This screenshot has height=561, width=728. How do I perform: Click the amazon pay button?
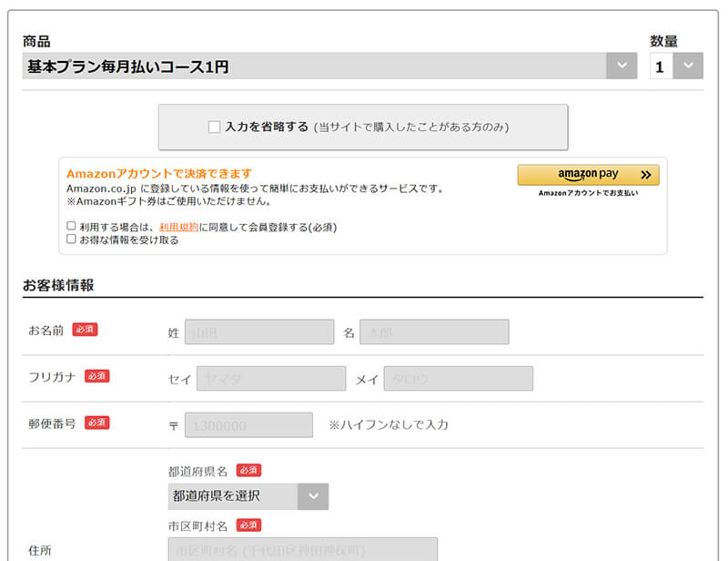pos(588,175)
